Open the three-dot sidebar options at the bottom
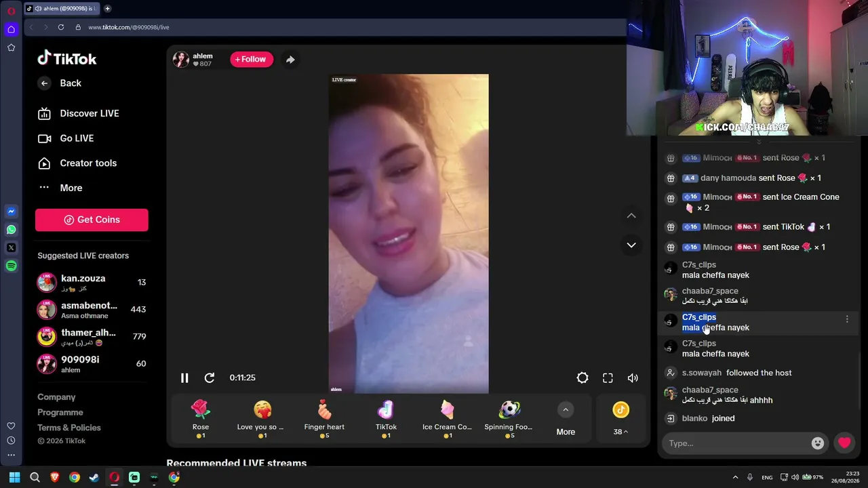The width and height of the screenshot is (868, 488). coord(11,455)
